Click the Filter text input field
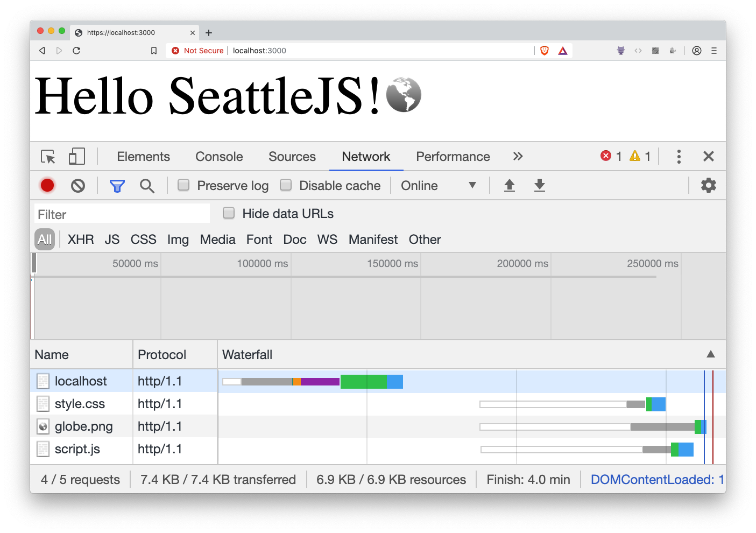 coord(122,214)
